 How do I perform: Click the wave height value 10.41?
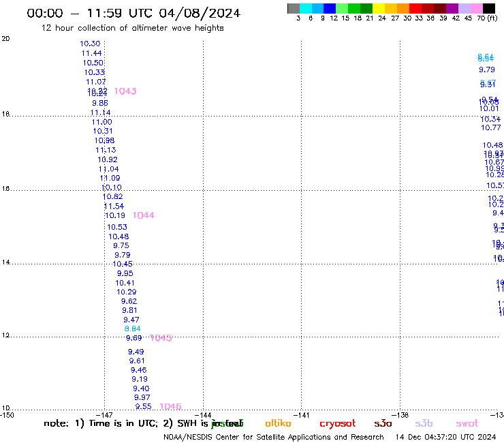tap(125, 283)
